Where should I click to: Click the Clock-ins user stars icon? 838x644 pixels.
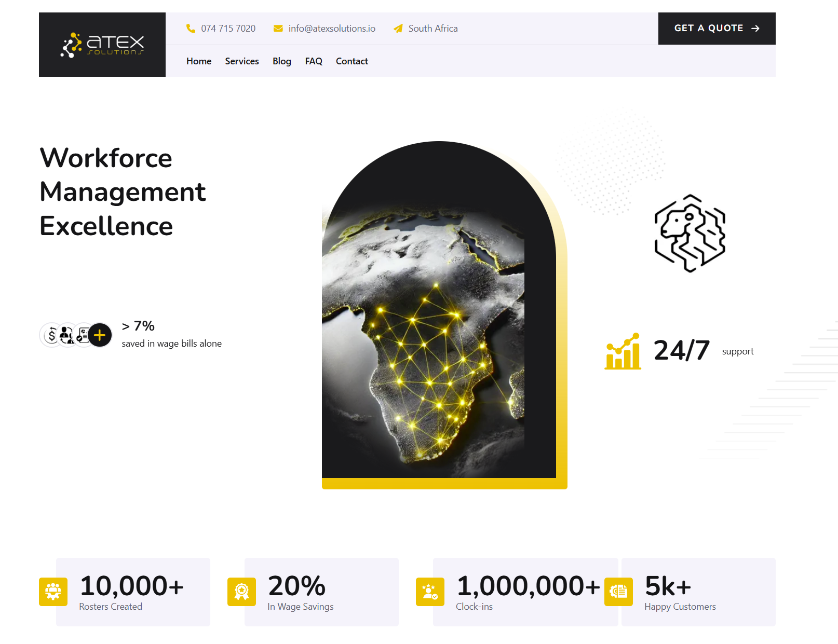pos(430,592)
